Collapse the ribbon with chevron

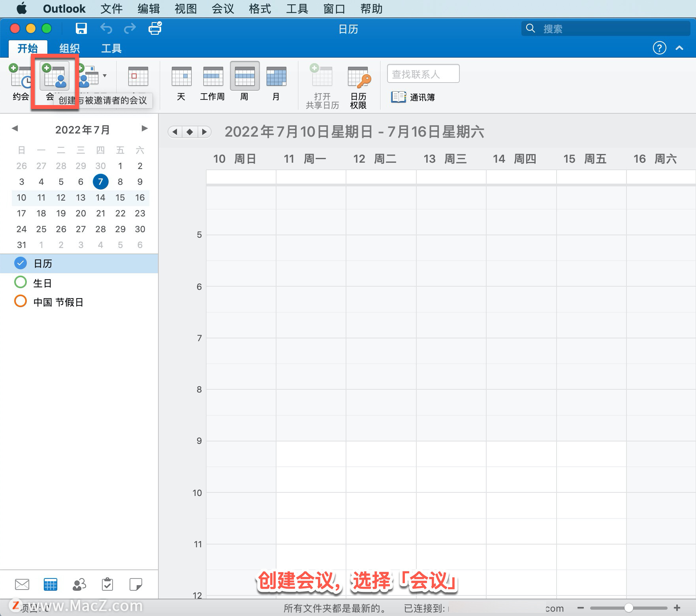pos(679,48)
